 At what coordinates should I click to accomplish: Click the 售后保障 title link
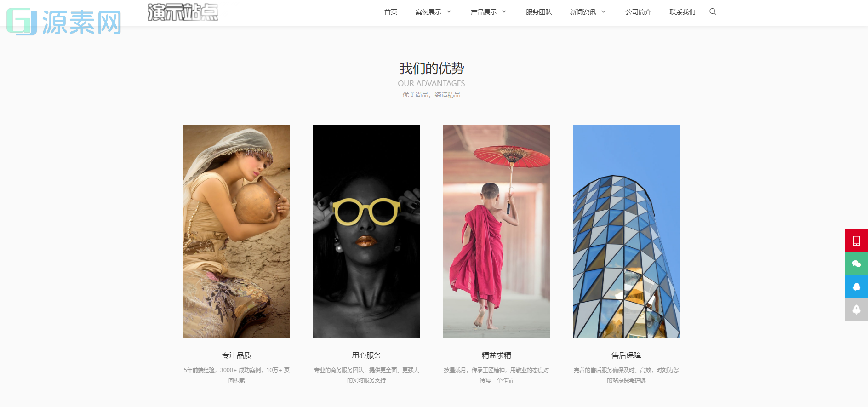pos(626,355)
